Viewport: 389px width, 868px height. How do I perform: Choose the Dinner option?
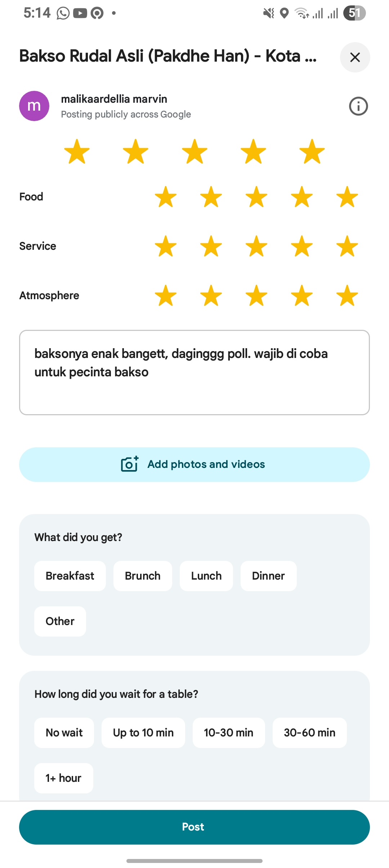click(x=268, y=576)
